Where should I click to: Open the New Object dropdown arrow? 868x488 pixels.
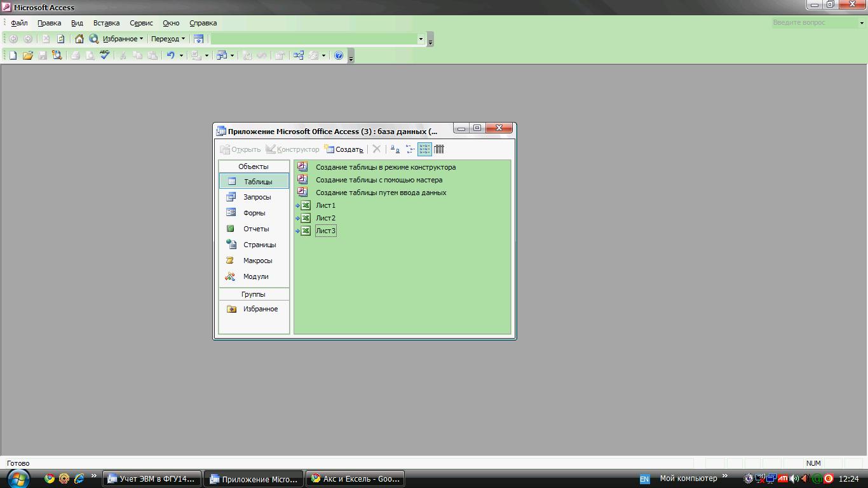(x=323, y=55)
